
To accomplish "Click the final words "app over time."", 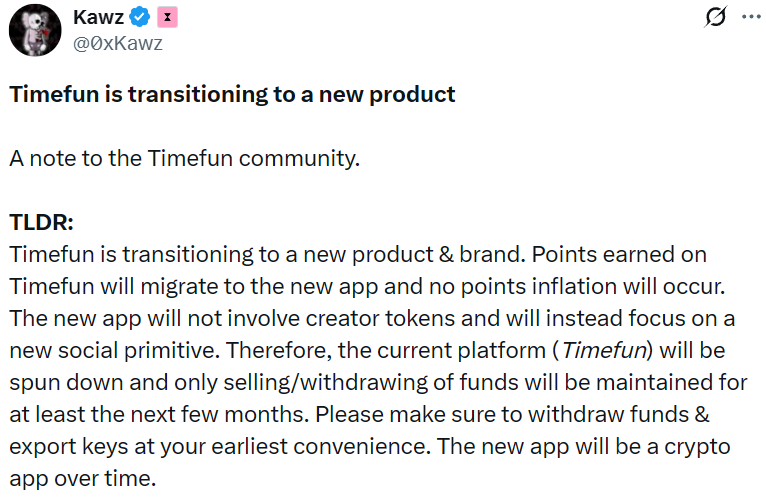I will coord(83,478).
